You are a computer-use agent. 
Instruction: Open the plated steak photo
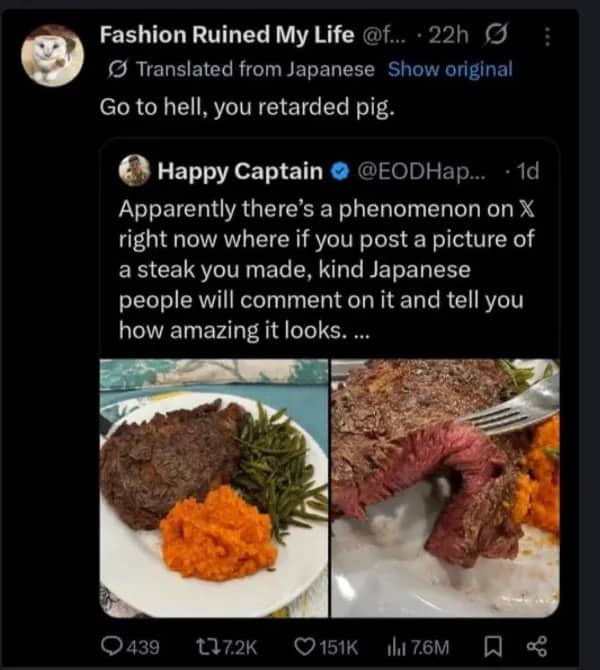tap(213, 487)
